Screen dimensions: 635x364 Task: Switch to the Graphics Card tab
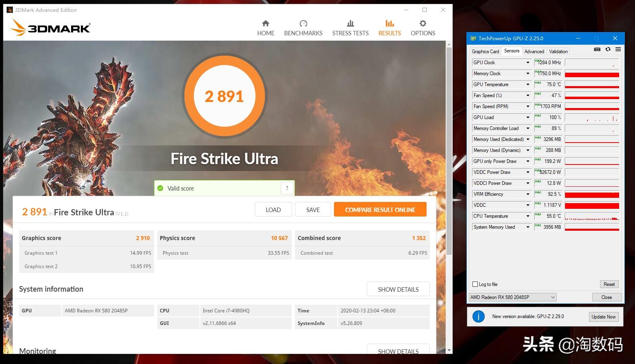[485, 52]
